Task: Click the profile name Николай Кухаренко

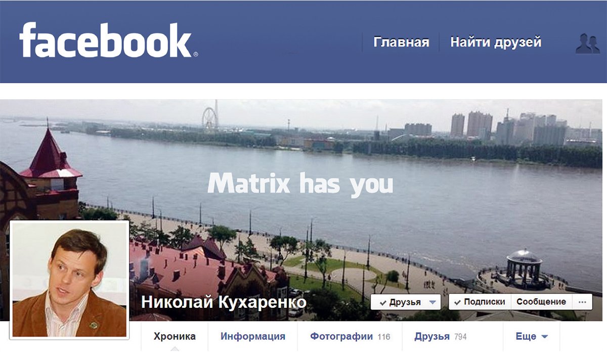Action: tap(224, 302)
